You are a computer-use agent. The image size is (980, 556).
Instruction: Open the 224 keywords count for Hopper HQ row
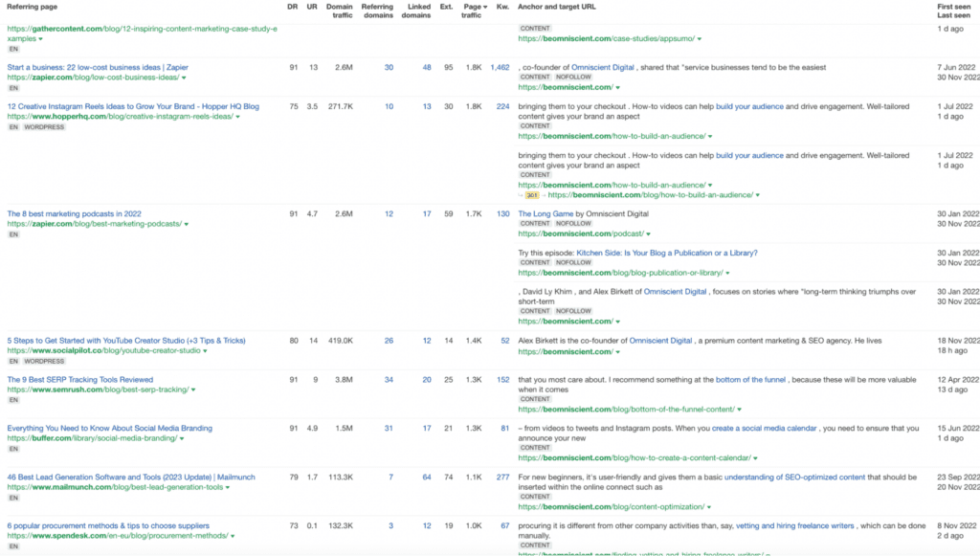click(x=503, y=106)
